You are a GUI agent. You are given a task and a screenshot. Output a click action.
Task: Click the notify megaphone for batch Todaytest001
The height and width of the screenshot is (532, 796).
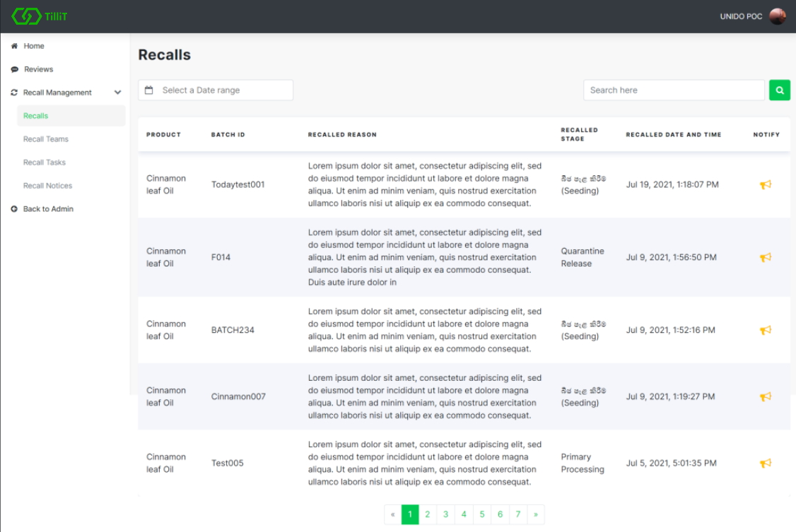click(x=765, y=184)
